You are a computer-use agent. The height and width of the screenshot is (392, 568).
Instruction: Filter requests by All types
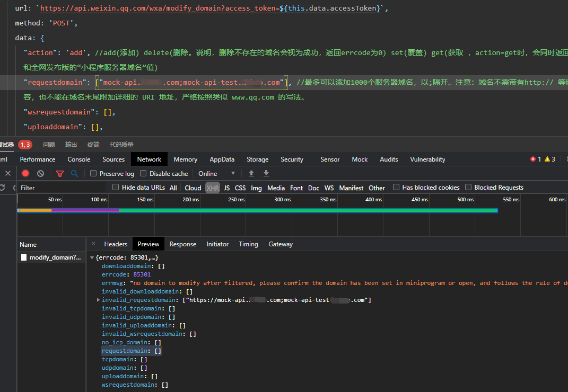(173, 188)
